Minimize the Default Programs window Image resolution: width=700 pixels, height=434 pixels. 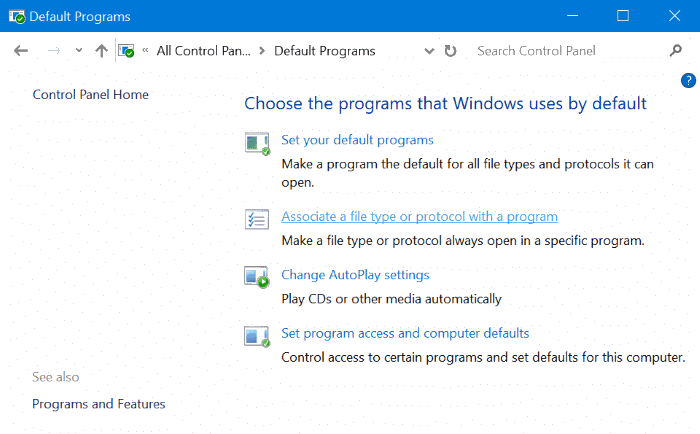click(572, 16)
